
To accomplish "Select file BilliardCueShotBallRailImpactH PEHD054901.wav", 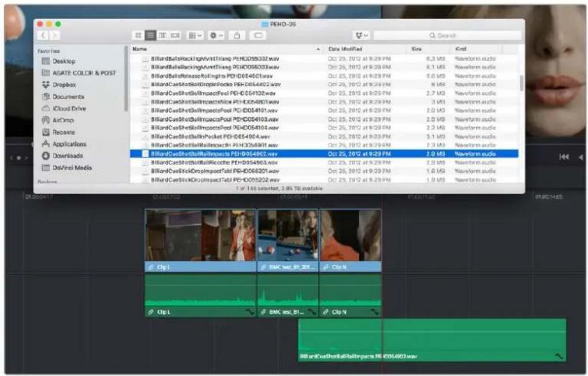I will [324, 145].
